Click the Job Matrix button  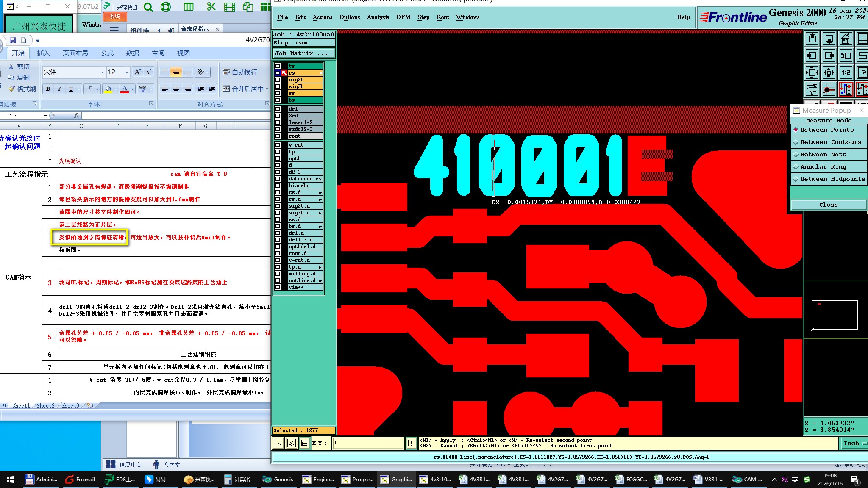click(303, 53)
